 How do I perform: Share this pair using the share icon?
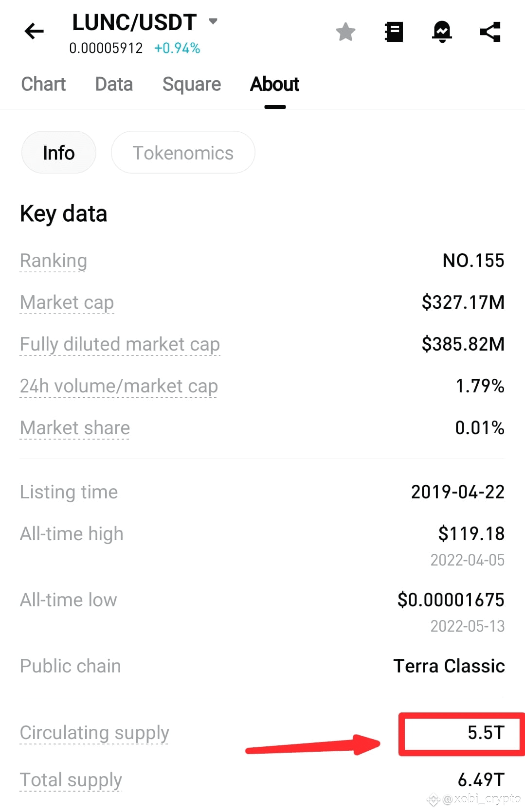coord(490,32)
